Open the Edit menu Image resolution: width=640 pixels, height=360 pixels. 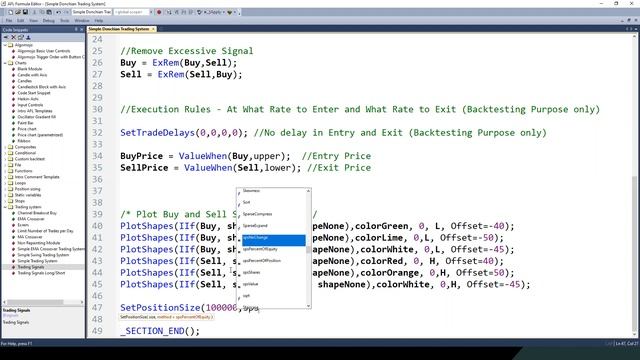[x=20, y=20]
